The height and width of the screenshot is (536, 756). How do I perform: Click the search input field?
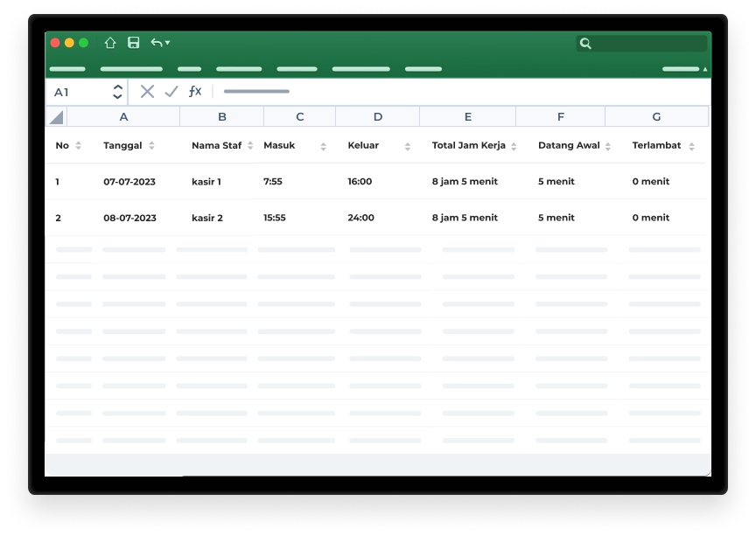coord(649,43)
